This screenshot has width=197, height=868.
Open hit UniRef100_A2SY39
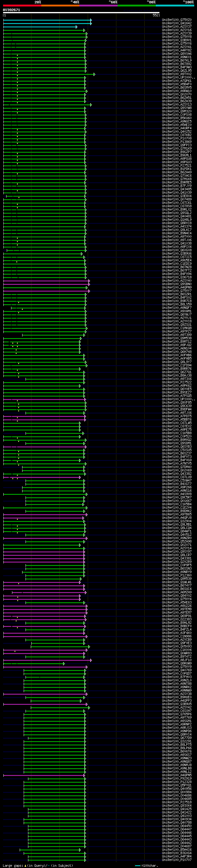[177, 33]
